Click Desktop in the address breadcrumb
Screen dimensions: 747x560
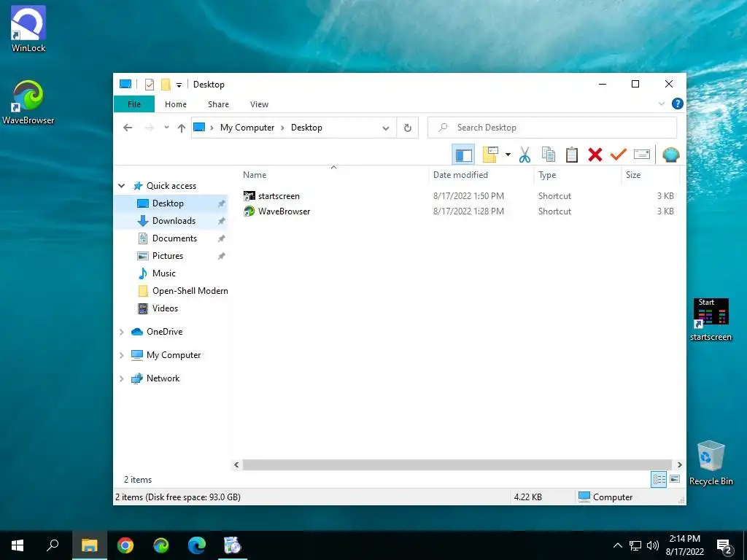pyautogui.click(x=306, y=128)
